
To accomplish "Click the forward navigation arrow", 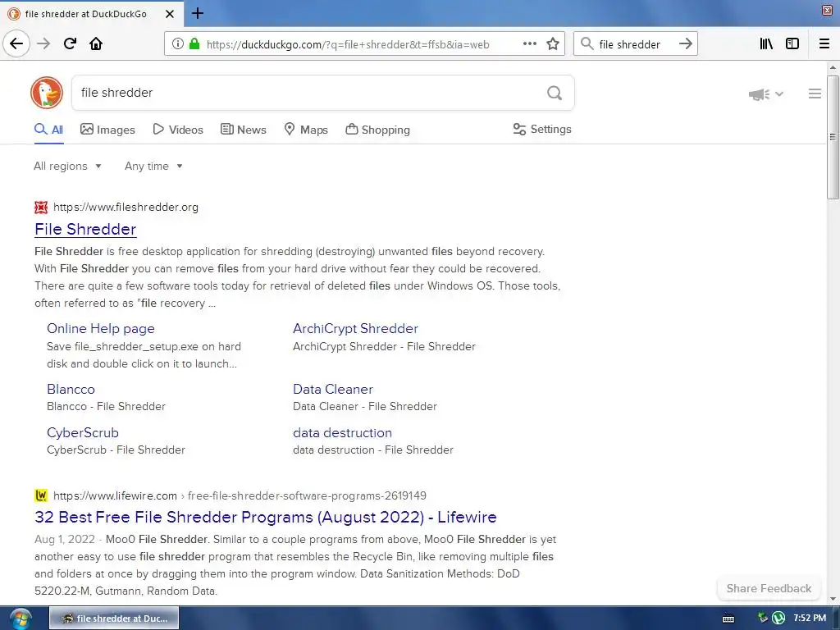I will click(43, 43).
